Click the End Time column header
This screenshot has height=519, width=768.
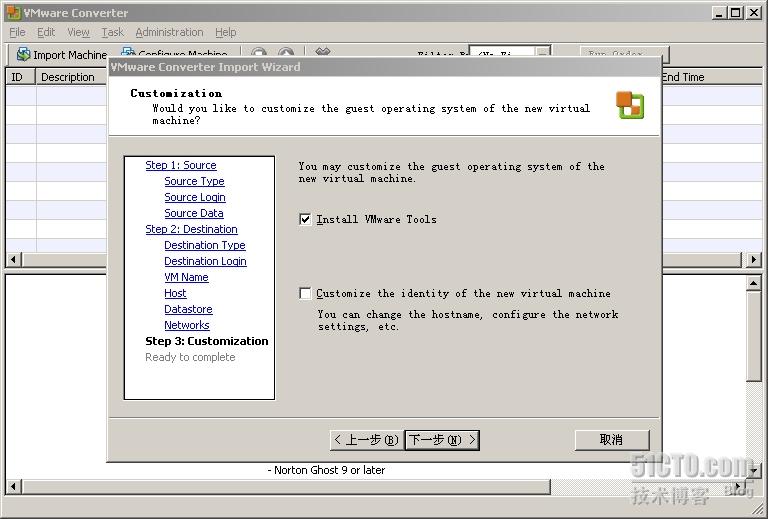(x=711, y=77)
